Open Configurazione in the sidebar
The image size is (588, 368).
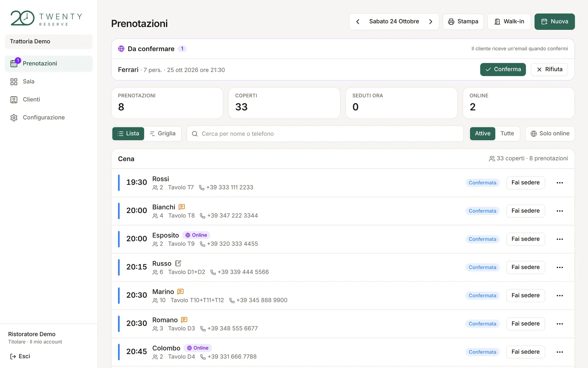pyautogui.click(x=49, y=118)
